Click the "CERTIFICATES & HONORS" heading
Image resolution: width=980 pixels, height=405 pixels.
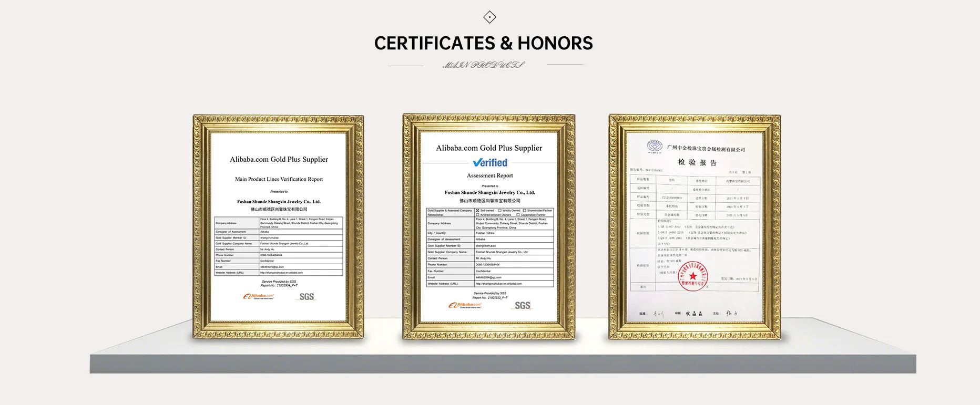(484, 43)
